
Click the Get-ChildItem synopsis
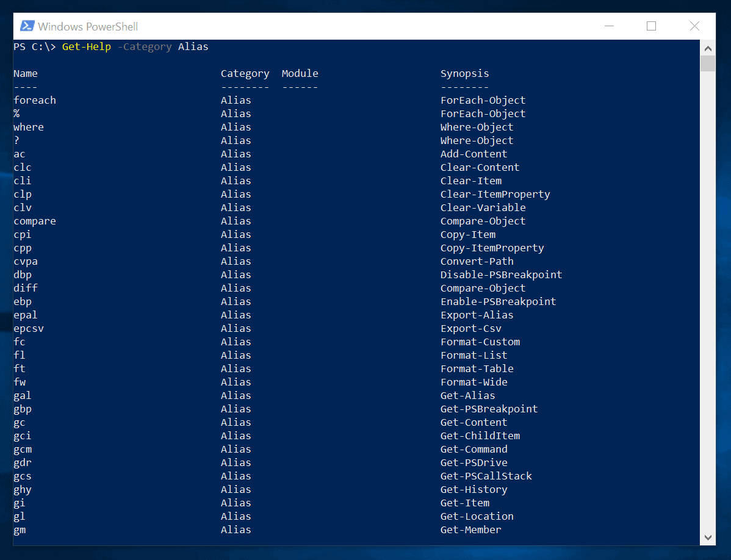click(480, 436)
